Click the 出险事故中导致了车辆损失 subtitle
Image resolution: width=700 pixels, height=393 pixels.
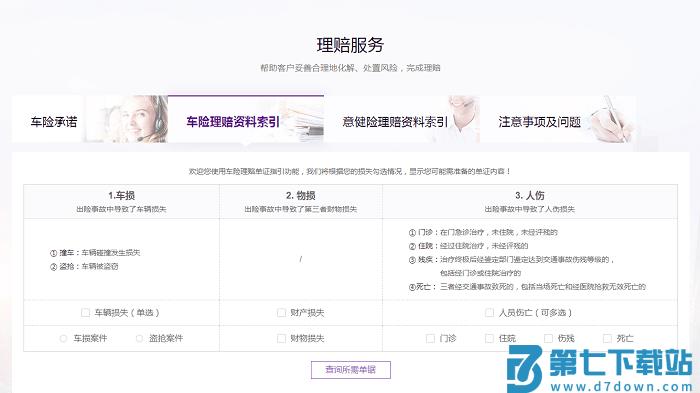tap(121, 209)
